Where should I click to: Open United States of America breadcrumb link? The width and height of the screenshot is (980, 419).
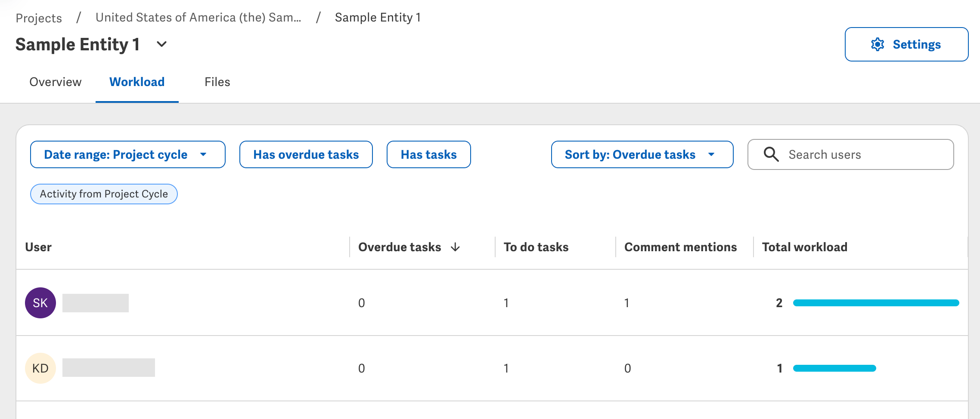click(x=198, y=17)
